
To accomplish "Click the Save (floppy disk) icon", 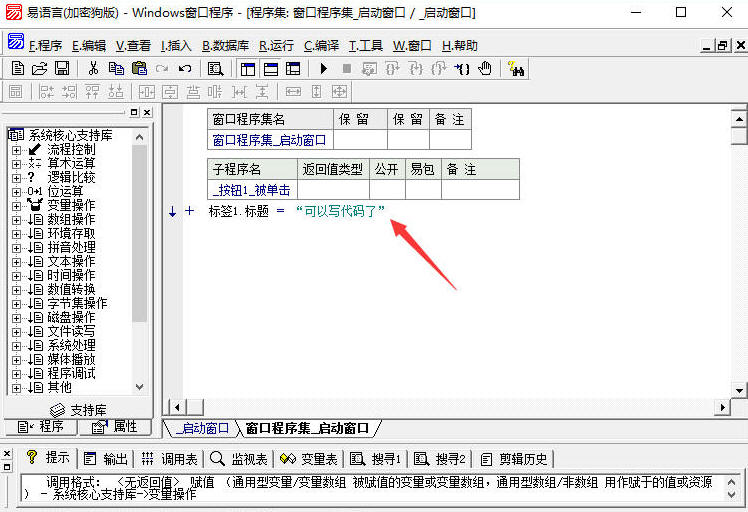I will 62,68.
